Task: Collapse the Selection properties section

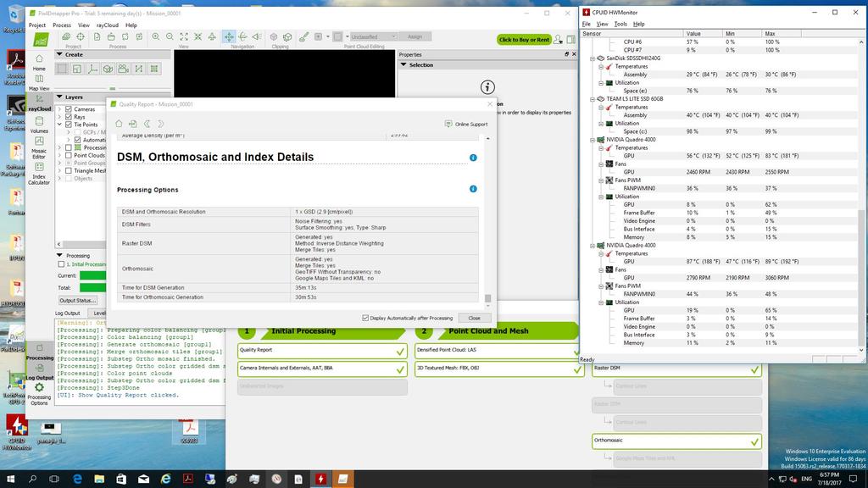Action: click(403, 64)
